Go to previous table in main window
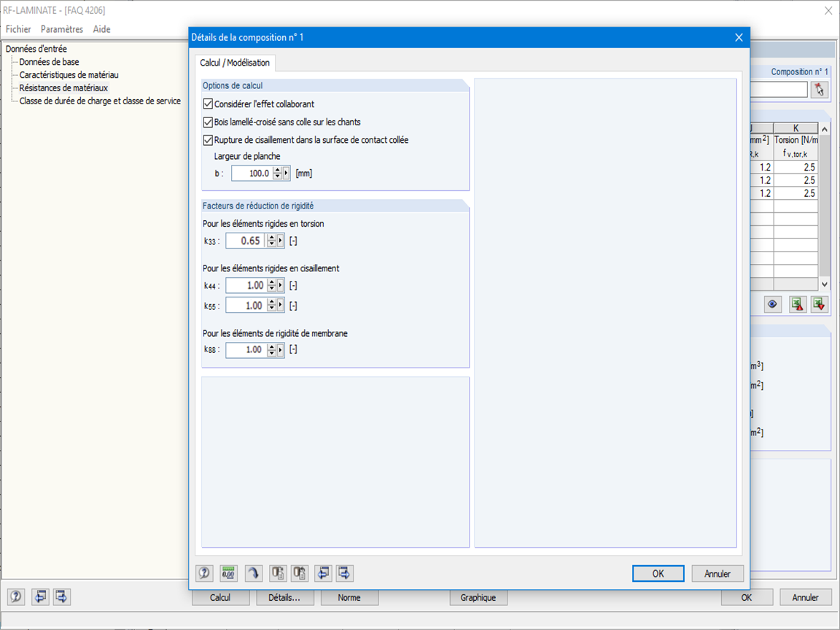Viewport: 840px width, 630px height. (40, 596)
